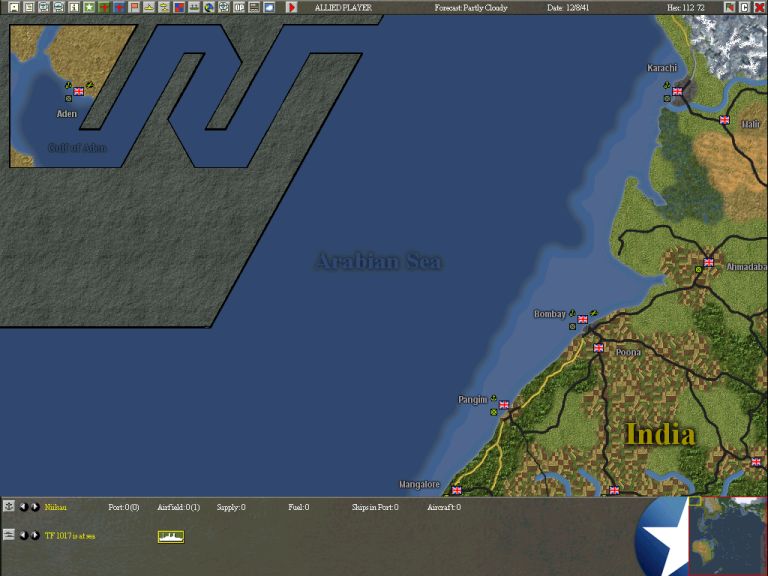
Task: Click the 'Fuel:0' value
Action: (x=299, y=507)
